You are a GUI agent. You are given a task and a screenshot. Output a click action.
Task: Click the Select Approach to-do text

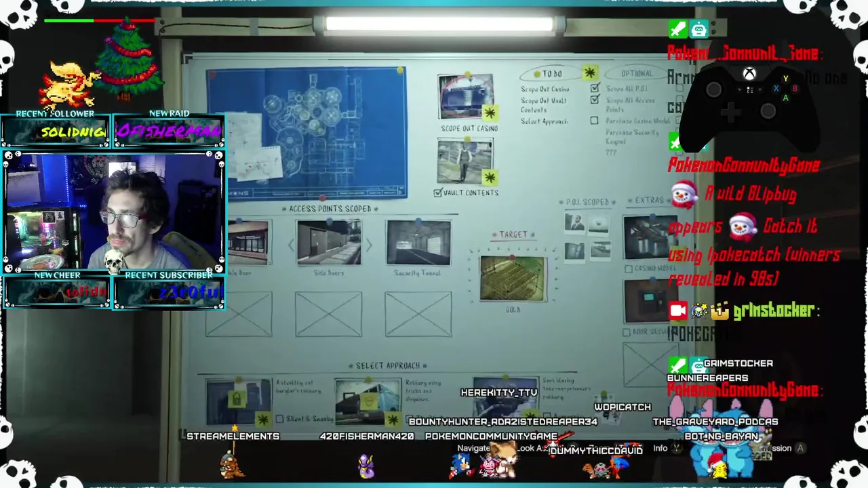[545, 122]
